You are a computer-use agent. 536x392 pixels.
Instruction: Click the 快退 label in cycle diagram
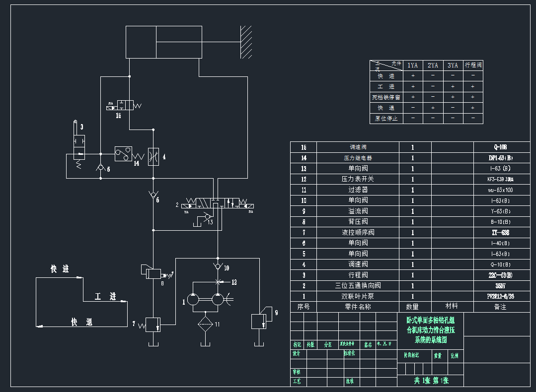81,322
